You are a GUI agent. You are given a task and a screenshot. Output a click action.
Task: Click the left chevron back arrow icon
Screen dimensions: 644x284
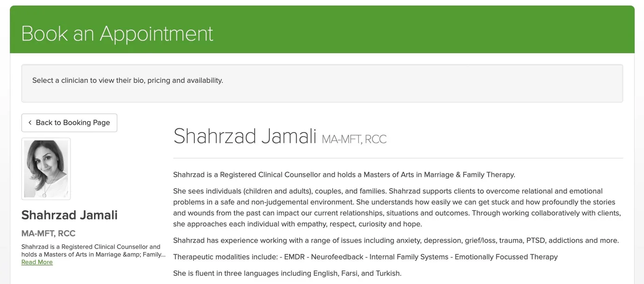[30, 123]
